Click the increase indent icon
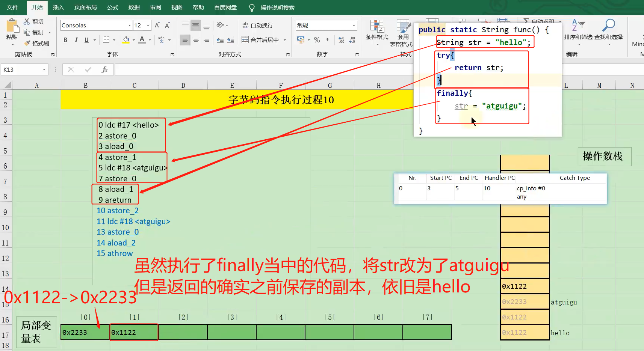The image size is (644, 351). pos(231,40)
